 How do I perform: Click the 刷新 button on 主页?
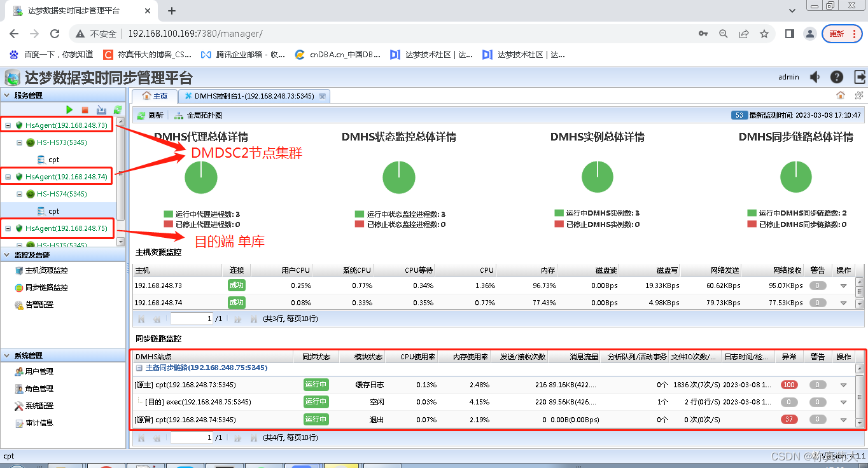[x=150, y=116]
